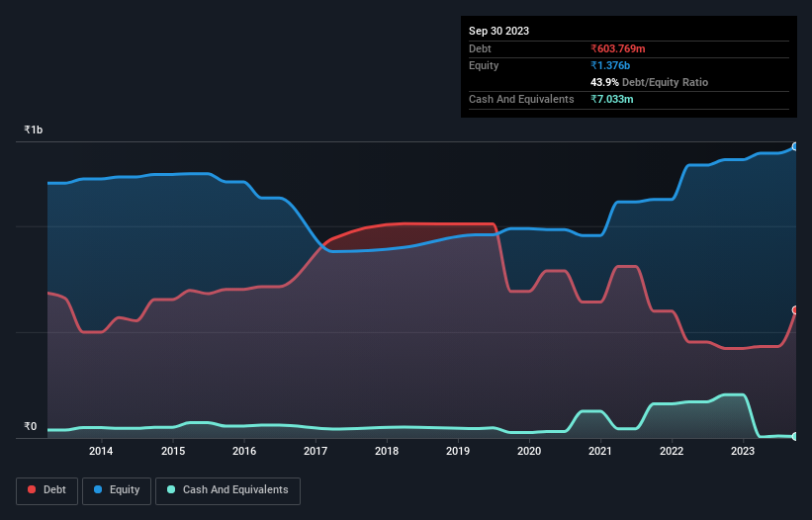This screenshot has width=812, height=520.
Task: Click the ₹7.033m cash value
Action: coord(611,99)
